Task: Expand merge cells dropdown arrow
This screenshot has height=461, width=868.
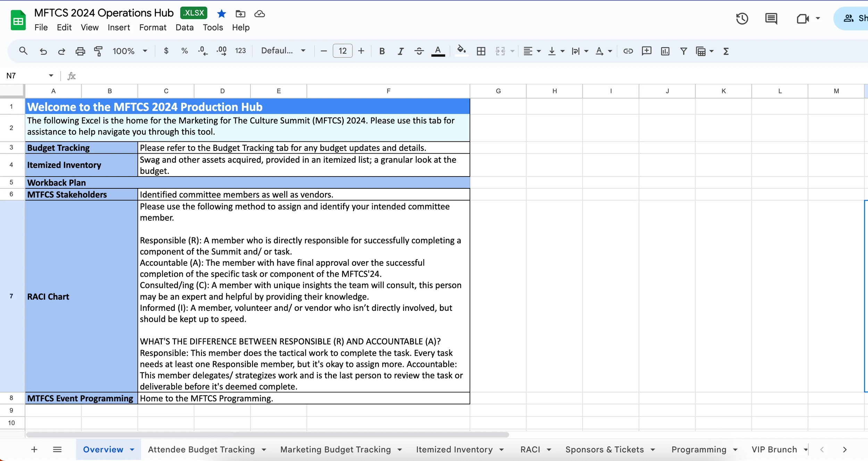Action: pyautogui.click(x=512, y=51)
